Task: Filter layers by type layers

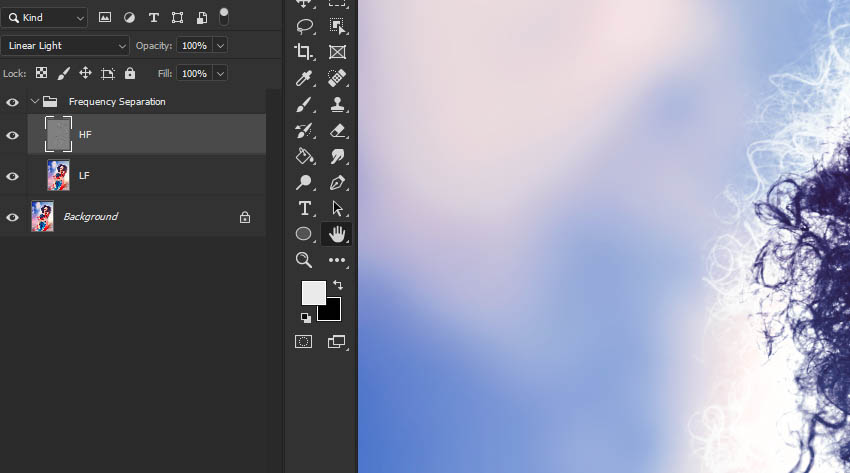Action: pyautogui.click(x=153, y=17)
